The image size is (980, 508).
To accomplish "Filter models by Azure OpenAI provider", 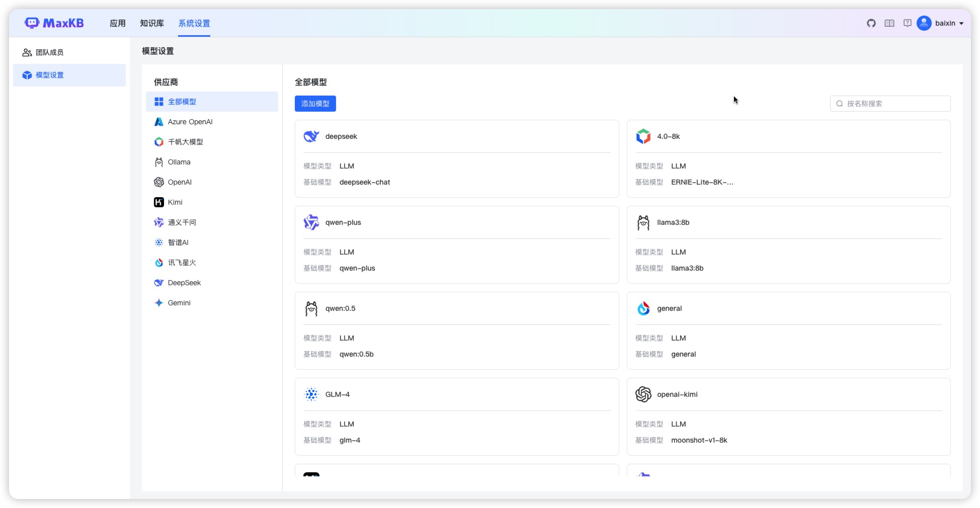I will pyautogui.click(x=212, y=122).
